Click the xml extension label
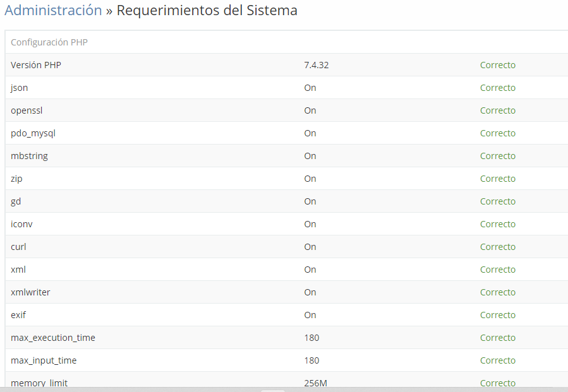Viewport: 568px width, 392px height. [x=18, y=270]
